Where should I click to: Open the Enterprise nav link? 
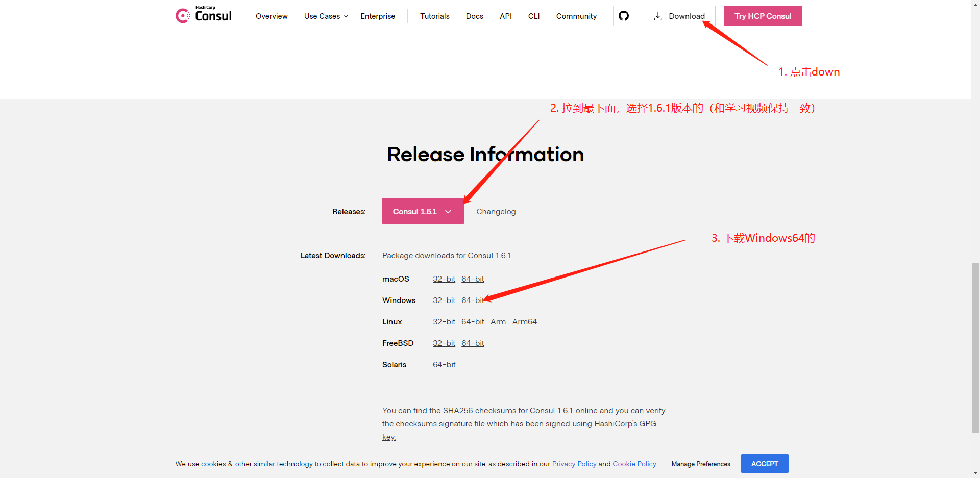[x=378, y=16]
